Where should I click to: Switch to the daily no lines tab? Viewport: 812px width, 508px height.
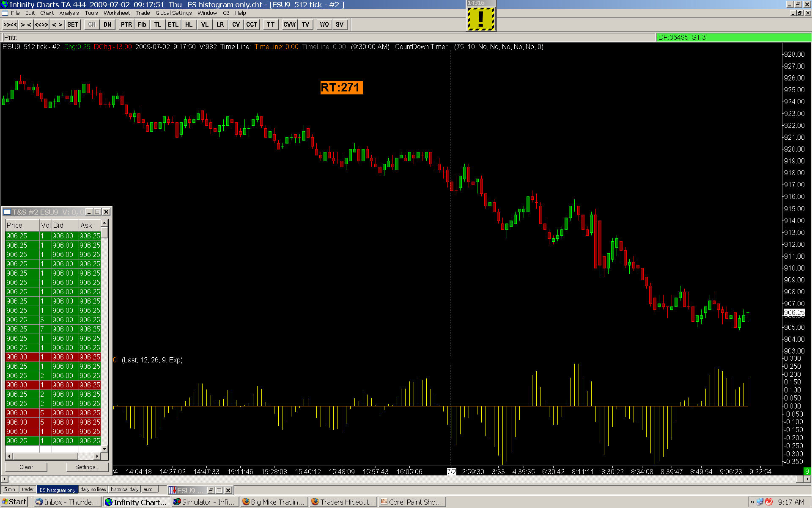(x=93, y=490)
